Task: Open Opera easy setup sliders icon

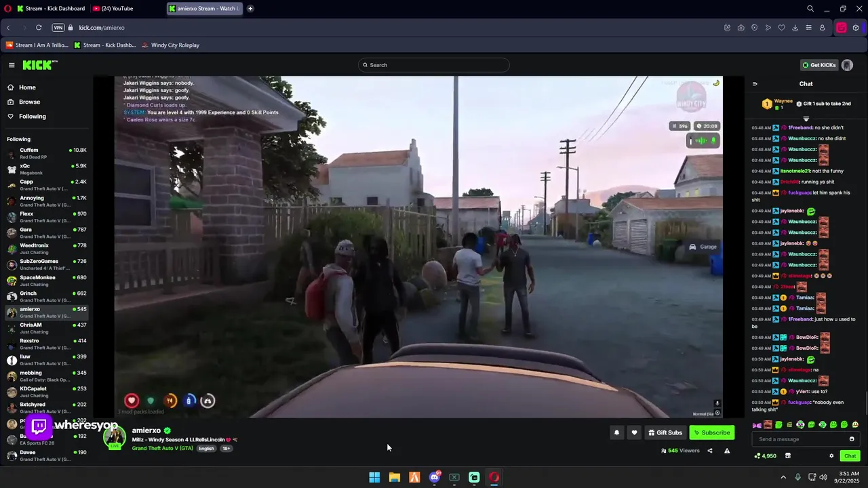Action: (808, 28)
